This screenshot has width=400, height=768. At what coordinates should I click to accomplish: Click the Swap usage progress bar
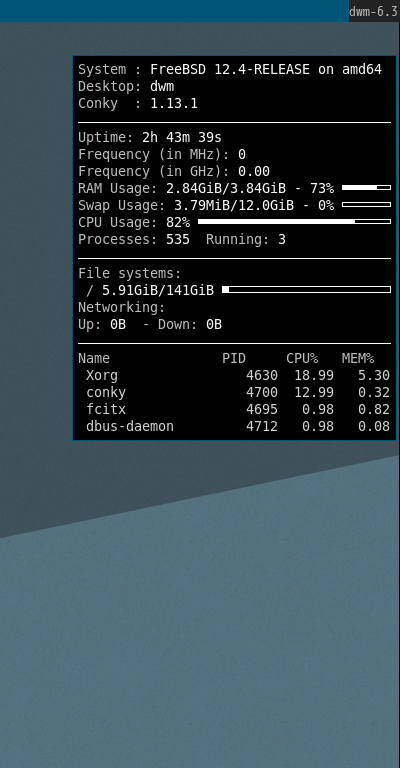coord(366,205)
